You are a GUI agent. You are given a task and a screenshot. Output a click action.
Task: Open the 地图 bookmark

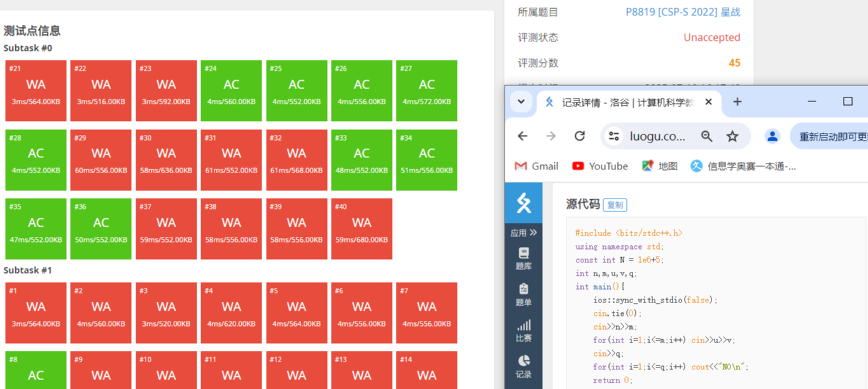[x=659, y=166]
